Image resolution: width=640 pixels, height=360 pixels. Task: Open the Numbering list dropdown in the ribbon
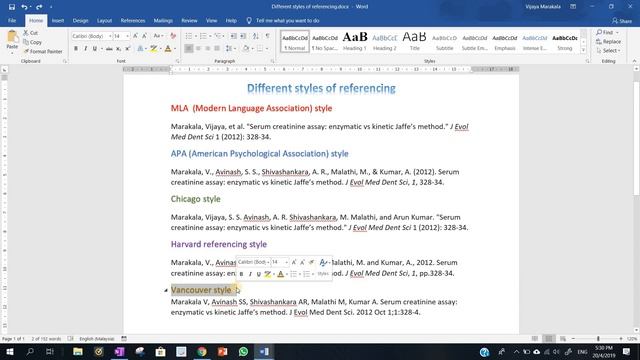pos(210,36)
